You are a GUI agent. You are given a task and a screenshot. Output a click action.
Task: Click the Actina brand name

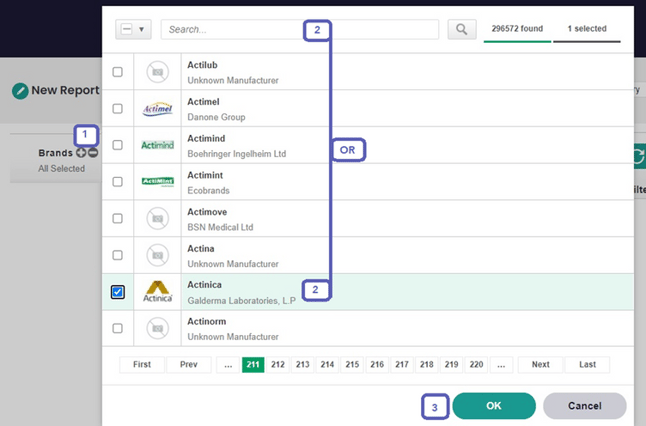point(201,248)
